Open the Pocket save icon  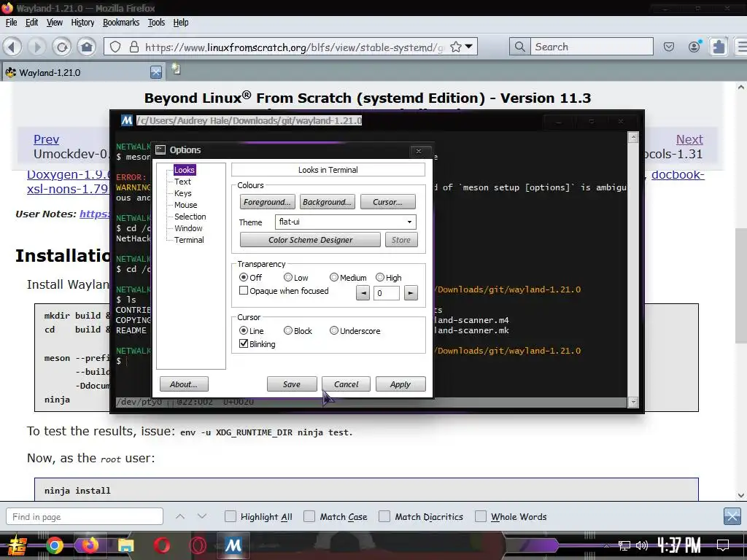tap(669, 47)
